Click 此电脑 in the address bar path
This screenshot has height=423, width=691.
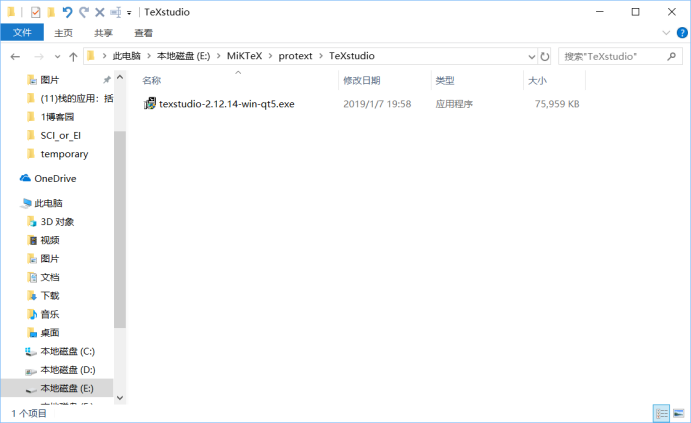coord(126,56)
